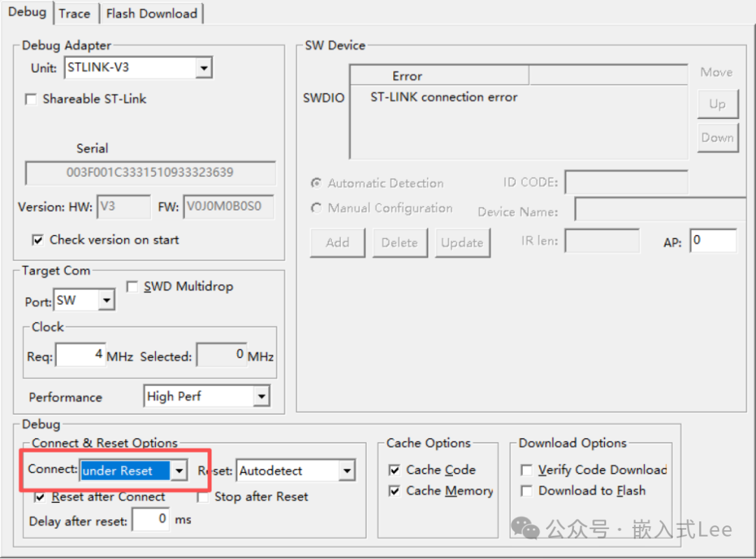The image size is (756, 559).
Task: Click the FW version field
Action: [228, 206]
